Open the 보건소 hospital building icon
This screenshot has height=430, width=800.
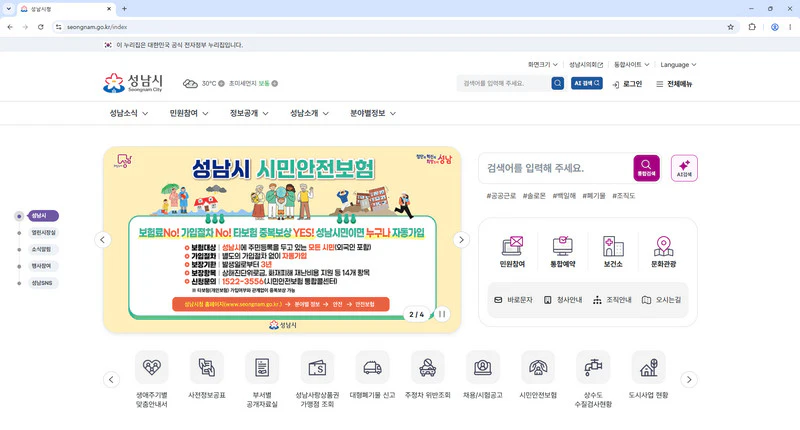click(x=613, y=251)
